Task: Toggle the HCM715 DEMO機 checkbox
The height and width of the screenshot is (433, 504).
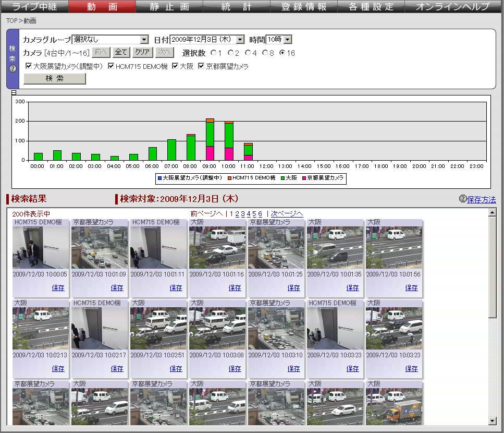Action: (111, 66)
